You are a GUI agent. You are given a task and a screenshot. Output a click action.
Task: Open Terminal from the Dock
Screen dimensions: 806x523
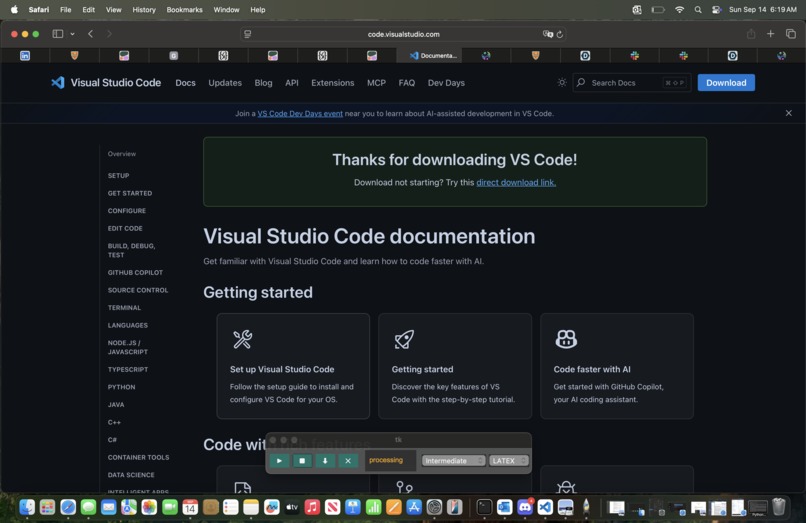pos(484,507)
